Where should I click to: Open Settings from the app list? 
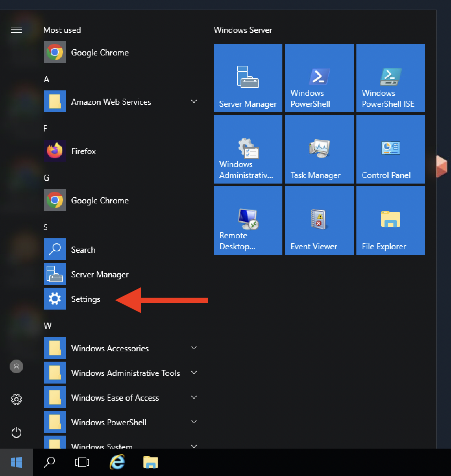86,299
